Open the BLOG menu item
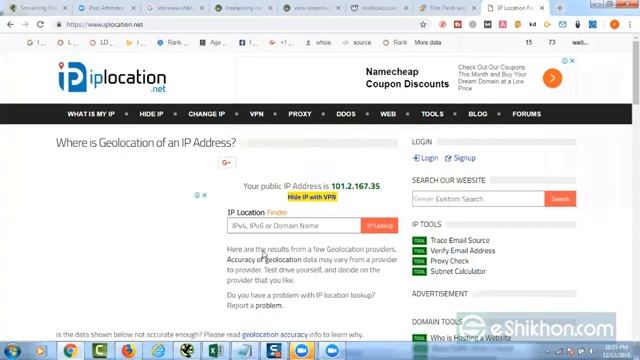Screen dimensions: 640x360 point(478,114)
